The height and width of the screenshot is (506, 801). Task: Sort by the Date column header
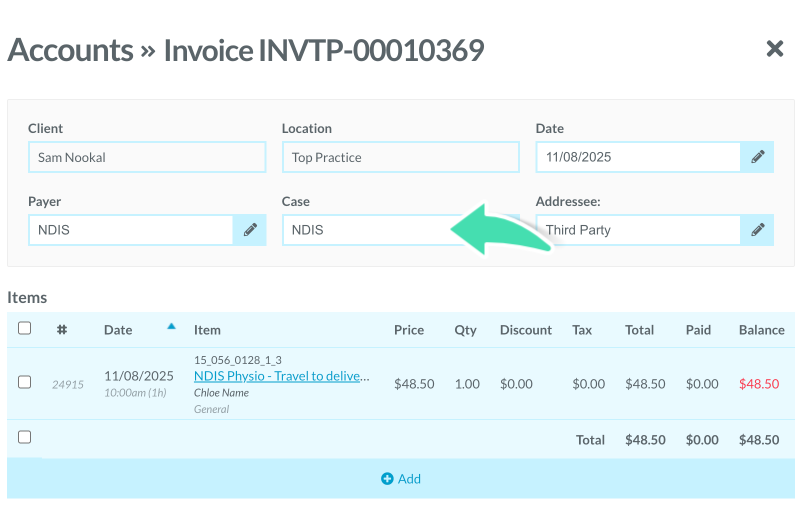pos(118,330)
